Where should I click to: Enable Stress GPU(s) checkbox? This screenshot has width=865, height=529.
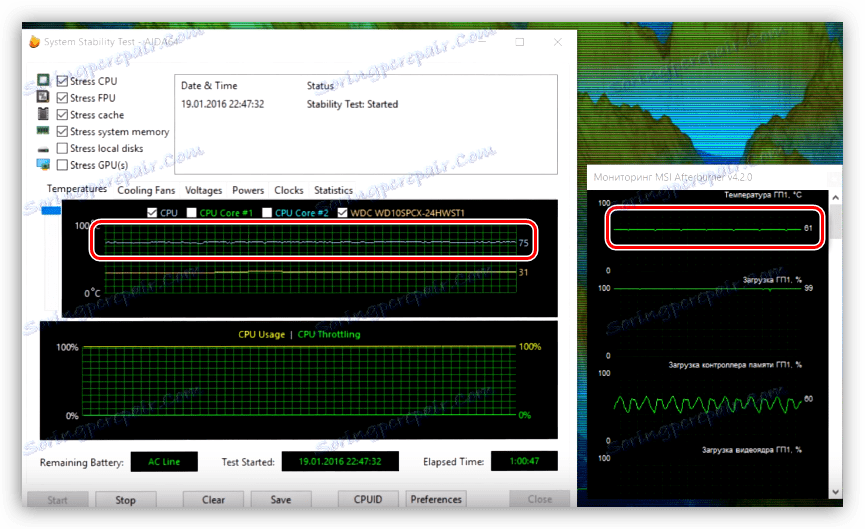(x=62, y=165)
